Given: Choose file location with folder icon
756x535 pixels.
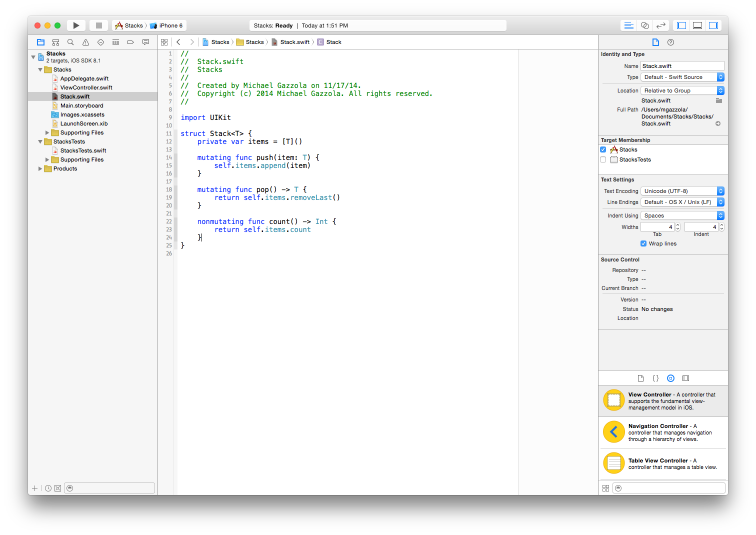Looking at the screenshot, I should [719, 100].
